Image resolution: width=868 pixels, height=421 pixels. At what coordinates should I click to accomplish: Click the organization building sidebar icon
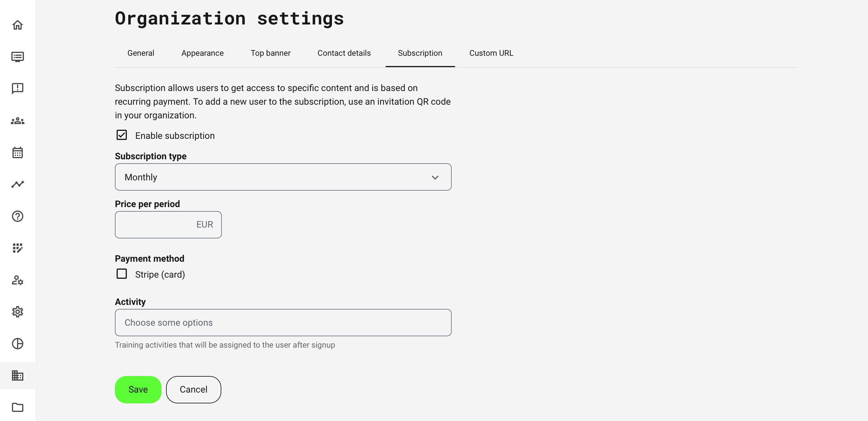(x=18, y=375)
